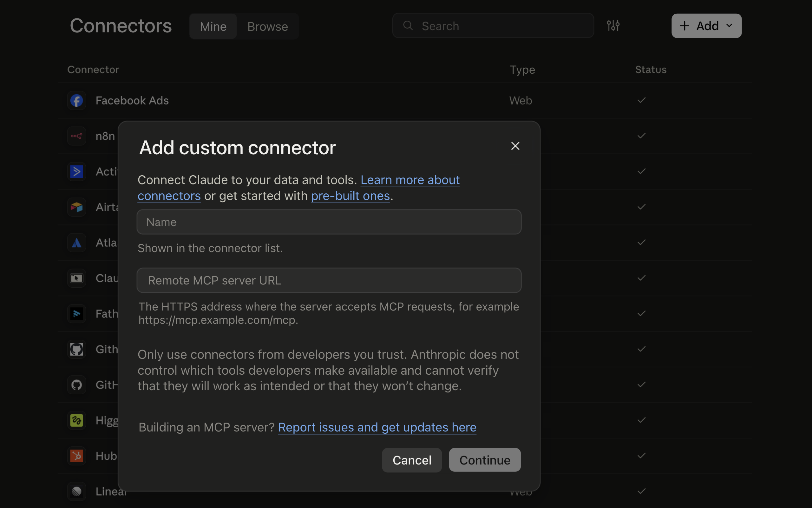Click the n8n connector icon

76,136
